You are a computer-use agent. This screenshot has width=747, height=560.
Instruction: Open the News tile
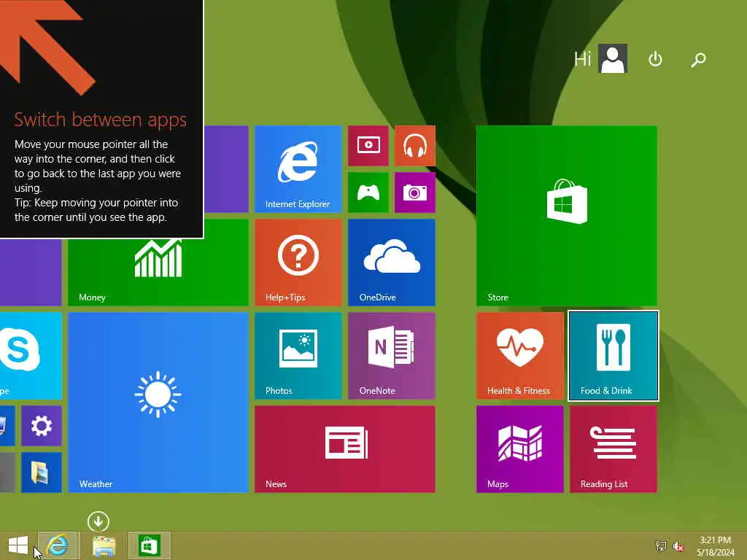(345, 449)
